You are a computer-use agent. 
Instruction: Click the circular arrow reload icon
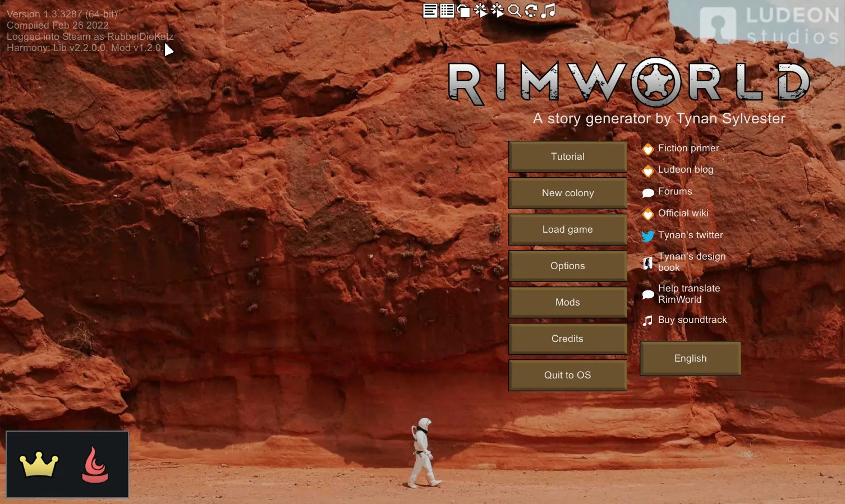pos(531,11)
